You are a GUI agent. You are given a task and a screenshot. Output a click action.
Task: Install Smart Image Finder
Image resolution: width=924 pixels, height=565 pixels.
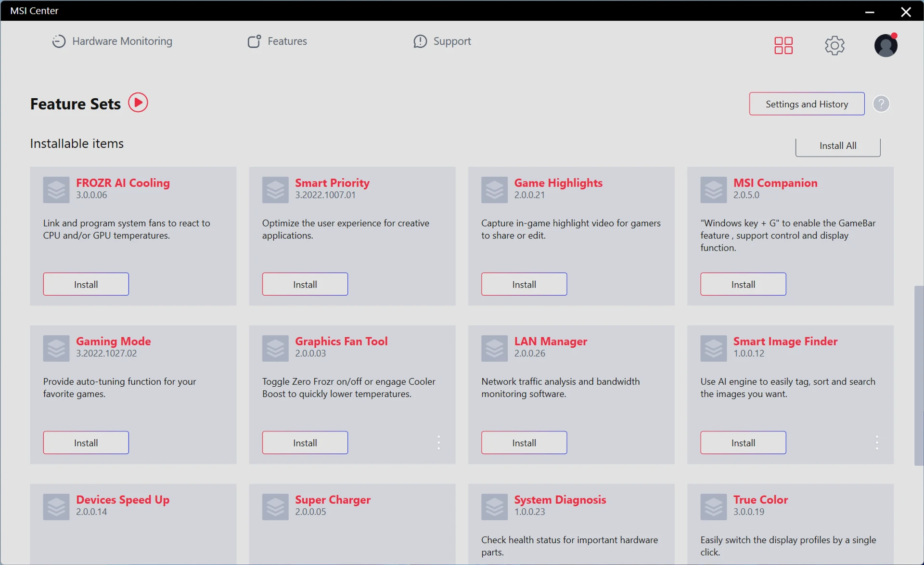pos(743,443)
